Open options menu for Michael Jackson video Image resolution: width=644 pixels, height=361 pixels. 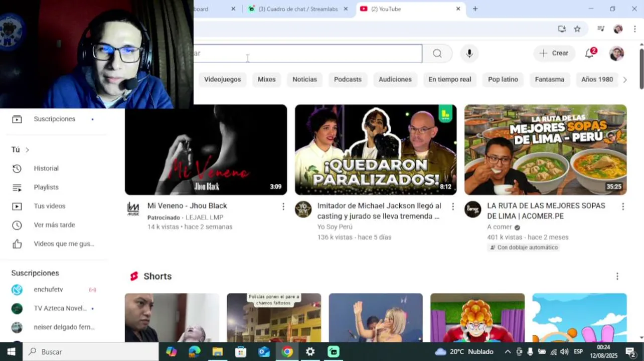tap(453, 207)
